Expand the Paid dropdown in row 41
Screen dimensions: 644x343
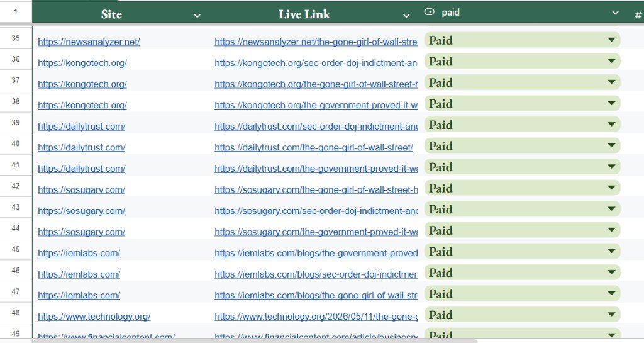(611, 166)
